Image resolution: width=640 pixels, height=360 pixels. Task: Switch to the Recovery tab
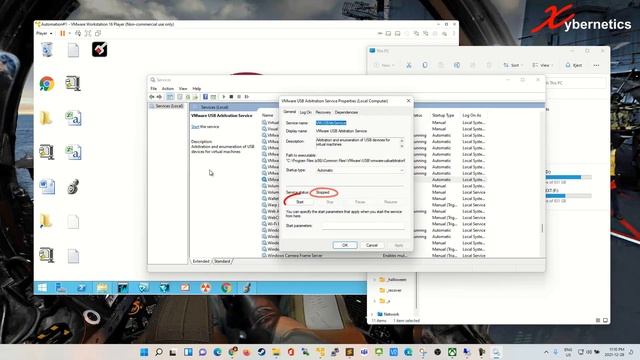coord(323,112)
